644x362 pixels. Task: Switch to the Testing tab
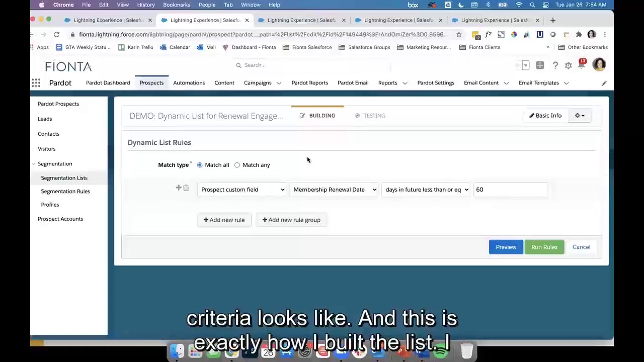point(370,116)
